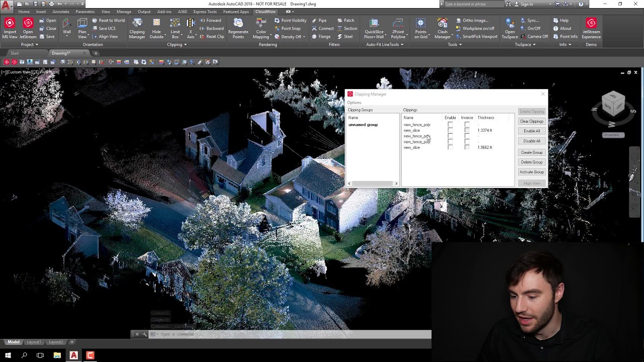The width and height of the screenshot is (644, 362).
Task: Switch to the Layout1 tab
Action: tap(34, 342)
